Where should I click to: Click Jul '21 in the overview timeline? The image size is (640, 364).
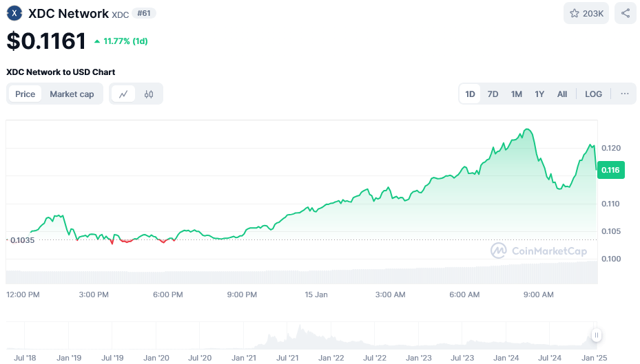point(287,358)
